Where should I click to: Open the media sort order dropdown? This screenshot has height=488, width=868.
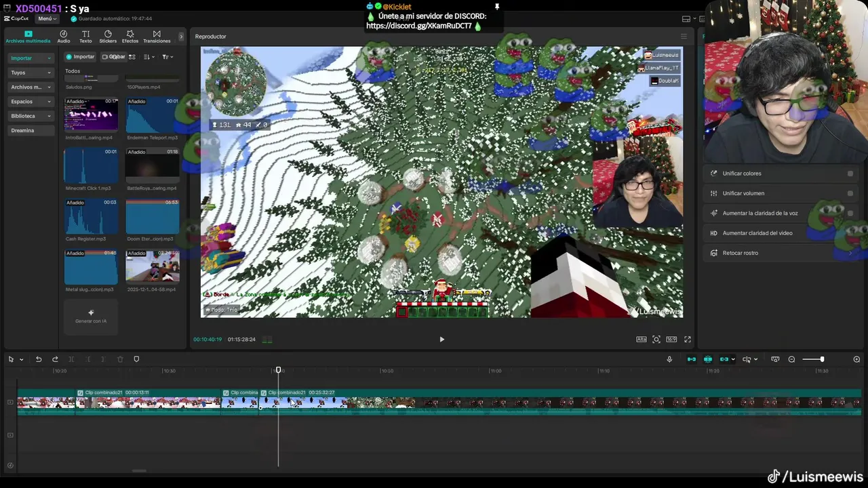point(149,57)
